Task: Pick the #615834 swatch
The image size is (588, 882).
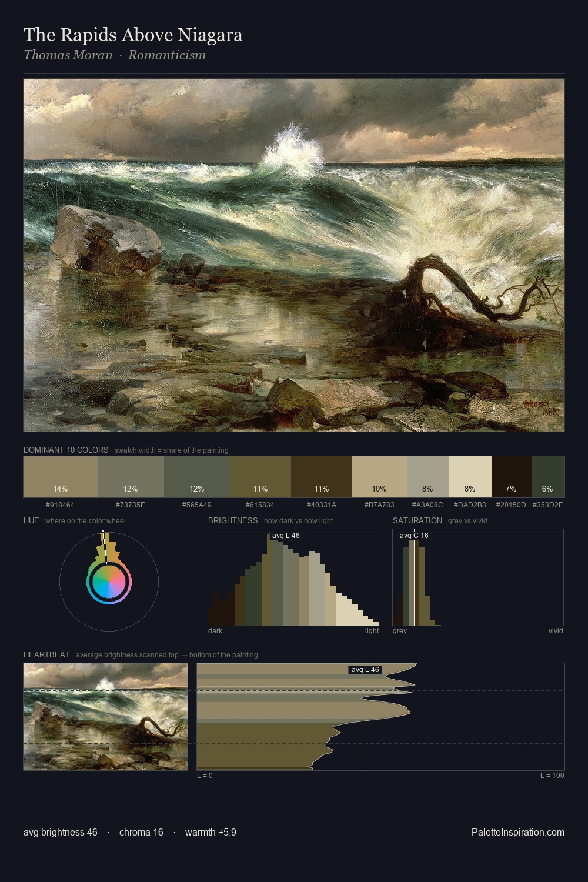Action: click(260, 477)
